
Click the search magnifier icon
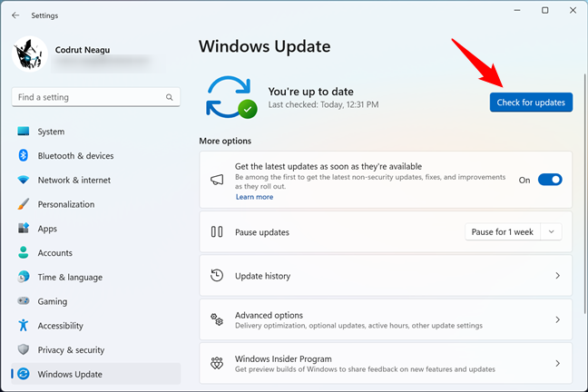pyautogui.click(x=170, y=97)
